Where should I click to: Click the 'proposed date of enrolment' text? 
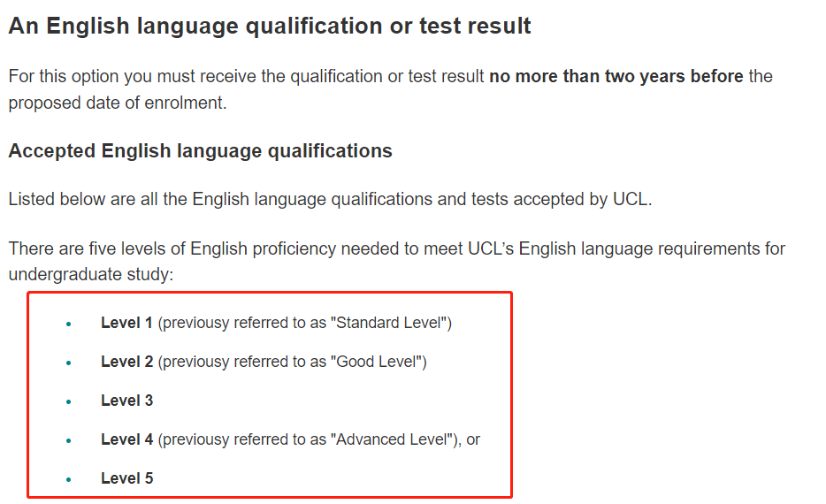click(118, 103)
